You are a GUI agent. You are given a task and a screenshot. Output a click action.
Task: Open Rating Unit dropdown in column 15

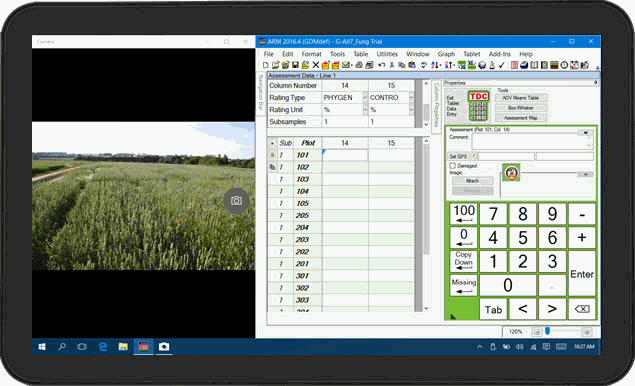coord(411,110)
